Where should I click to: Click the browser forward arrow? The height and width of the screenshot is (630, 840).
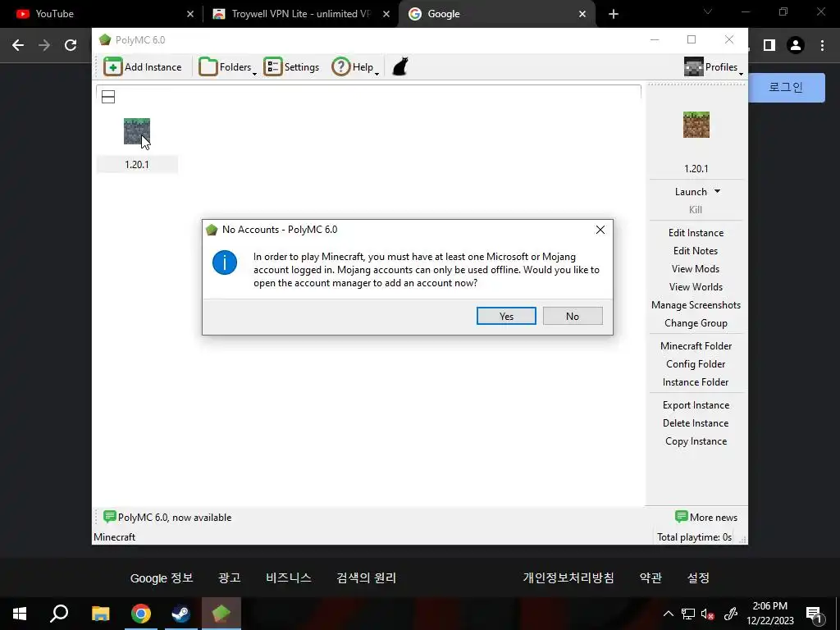tap(44, 46)
